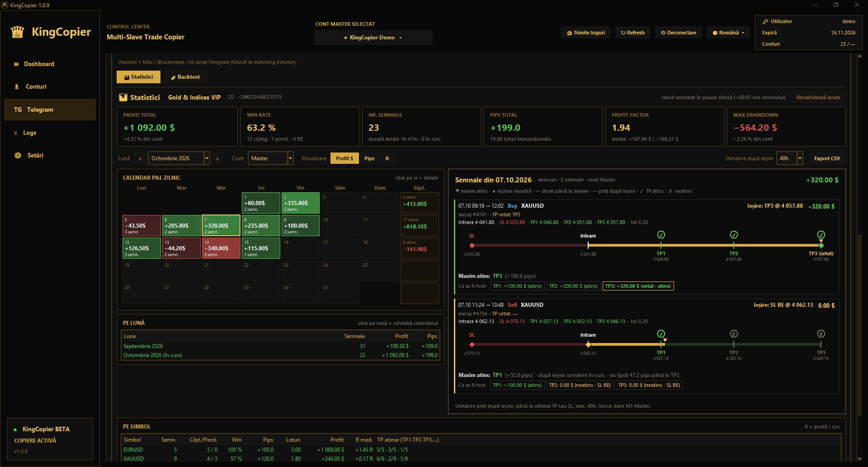Select calendar day 5 with −43.50$
The width and height of the screenshot is (868, 467).
pyautogui.click(x=142, y=225)
